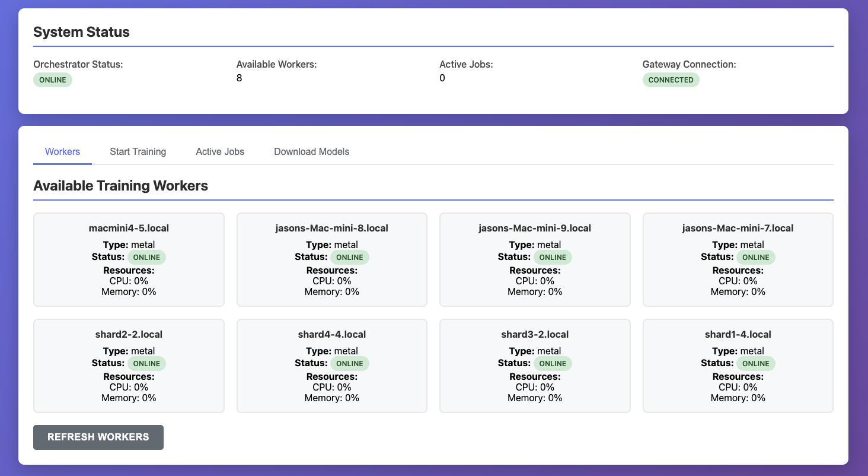Screen dimensions: 868x476
Task: Click the Gateway CONNECTED status badge
Action: click(x=671, y=80)
